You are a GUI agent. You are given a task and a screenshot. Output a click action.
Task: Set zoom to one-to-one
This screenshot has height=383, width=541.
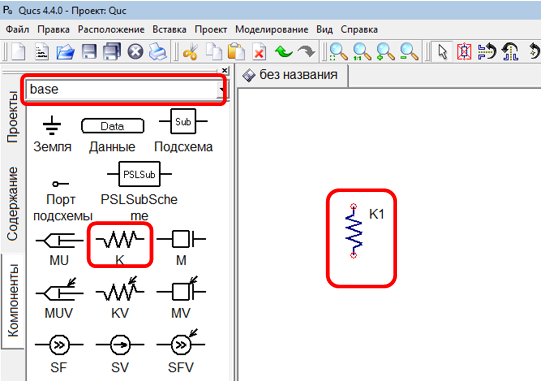pos(362,52)
